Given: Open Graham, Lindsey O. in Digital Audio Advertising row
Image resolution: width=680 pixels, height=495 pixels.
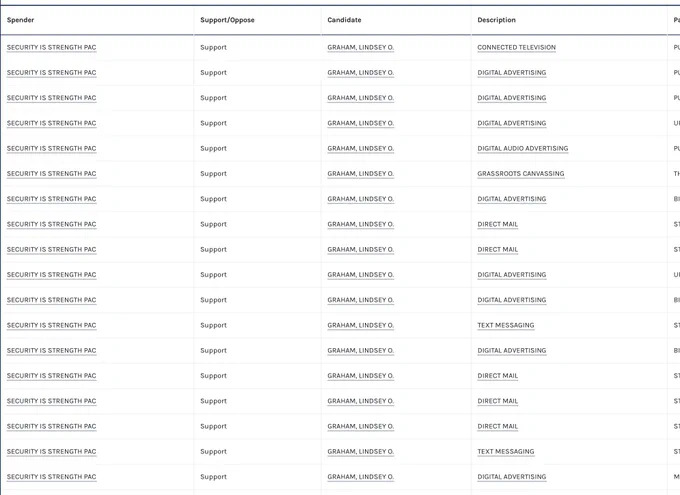Looking at the screenshot, I should pos(361,148).
